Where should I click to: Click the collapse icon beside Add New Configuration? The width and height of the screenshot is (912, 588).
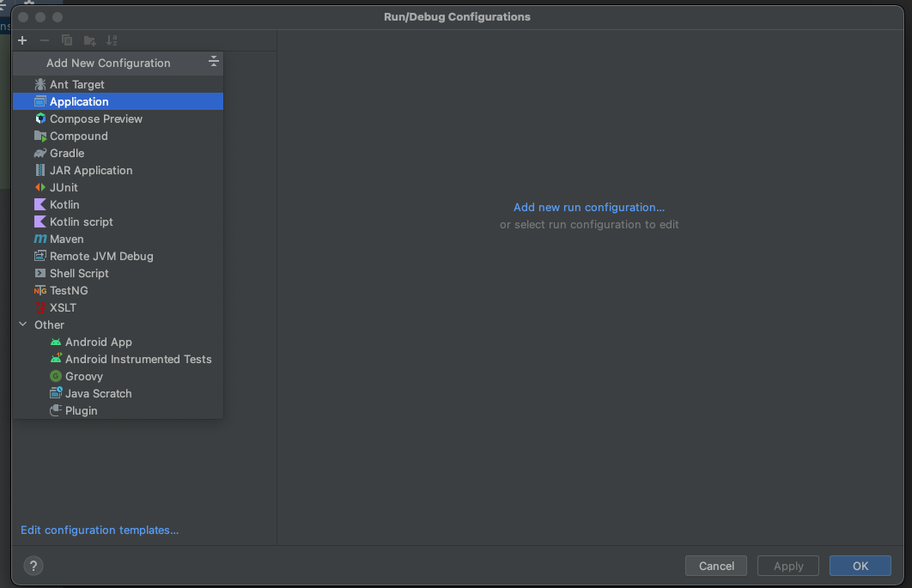[213, 61]
